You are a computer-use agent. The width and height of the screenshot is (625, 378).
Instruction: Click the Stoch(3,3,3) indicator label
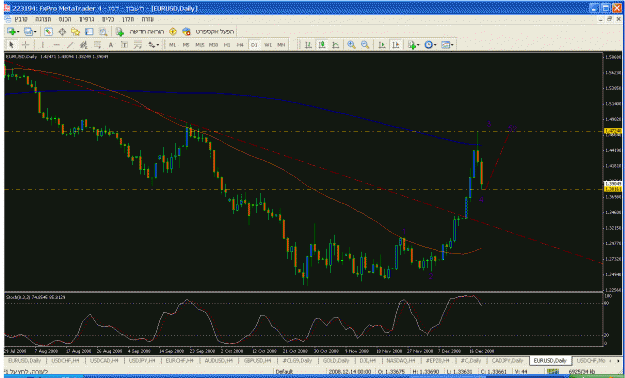pos(35,297)
